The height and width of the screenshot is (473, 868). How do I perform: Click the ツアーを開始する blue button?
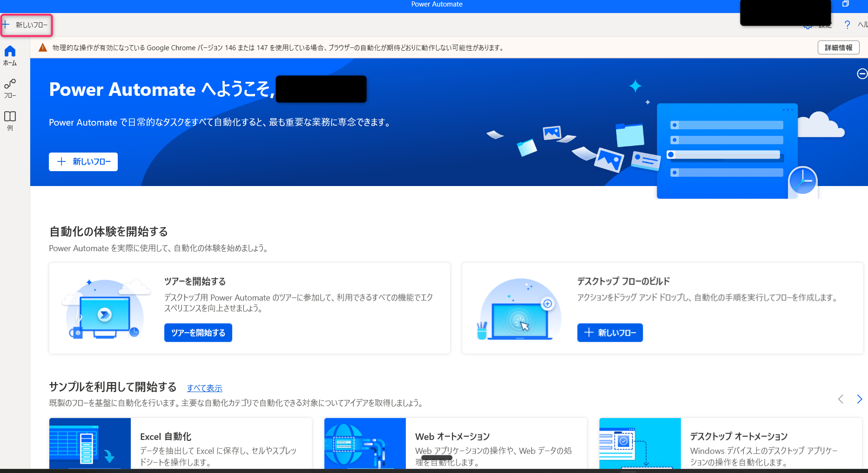click(198, 333)
